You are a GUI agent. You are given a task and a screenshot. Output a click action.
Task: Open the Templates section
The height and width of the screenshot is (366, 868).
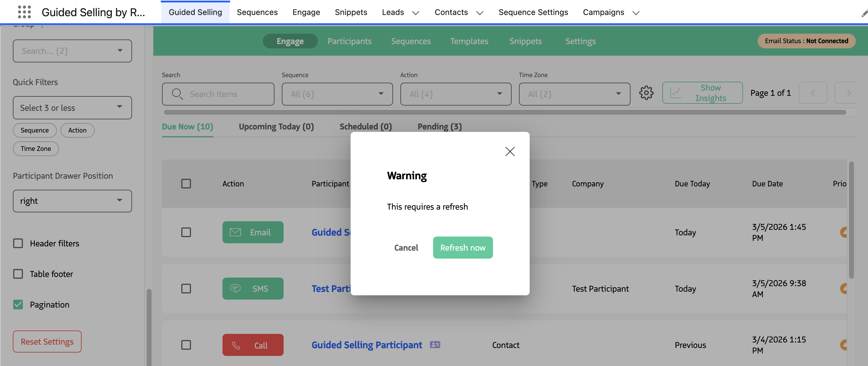(469, 41)
